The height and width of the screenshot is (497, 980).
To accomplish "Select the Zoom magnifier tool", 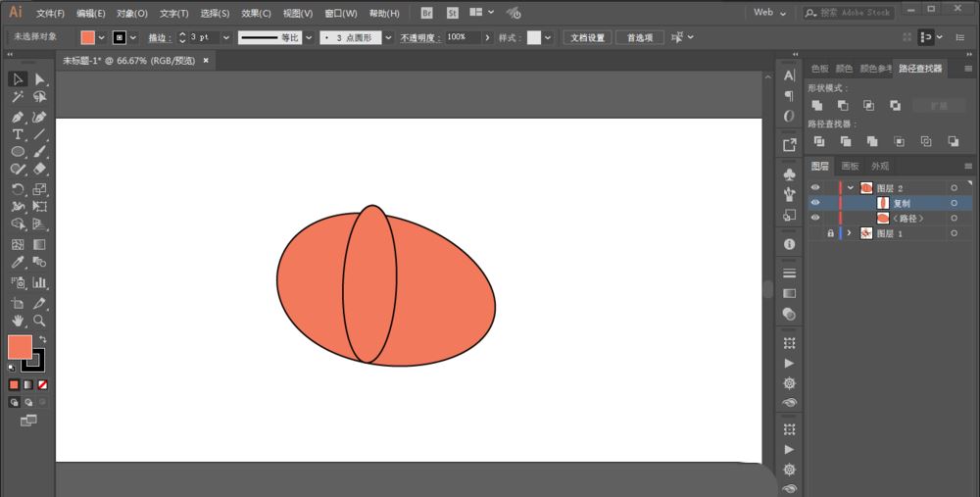I will click(40, 321).
